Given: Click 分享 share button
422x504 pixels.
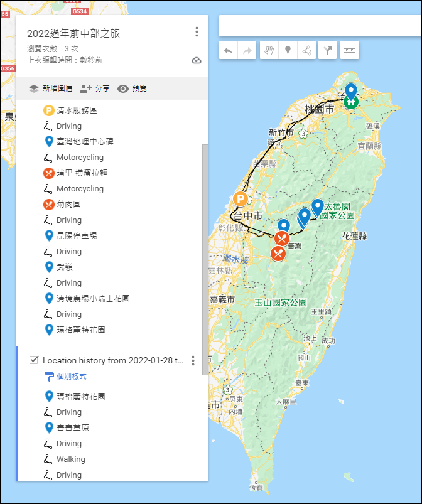Looking at the screenshot, I should (x=95, y=88).
